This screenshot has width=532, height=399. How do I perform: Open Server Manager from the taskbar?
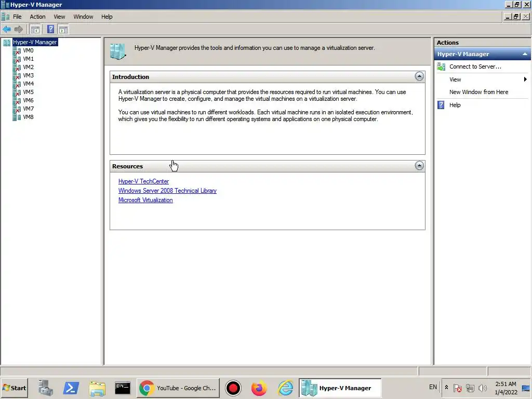(46, 388)
